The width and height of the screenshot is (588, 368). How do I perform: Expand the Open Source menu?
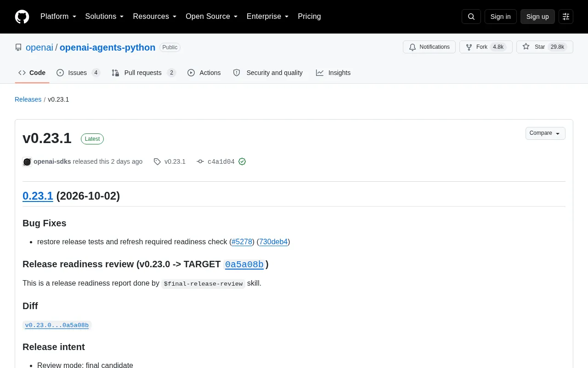tap(212, 17)
